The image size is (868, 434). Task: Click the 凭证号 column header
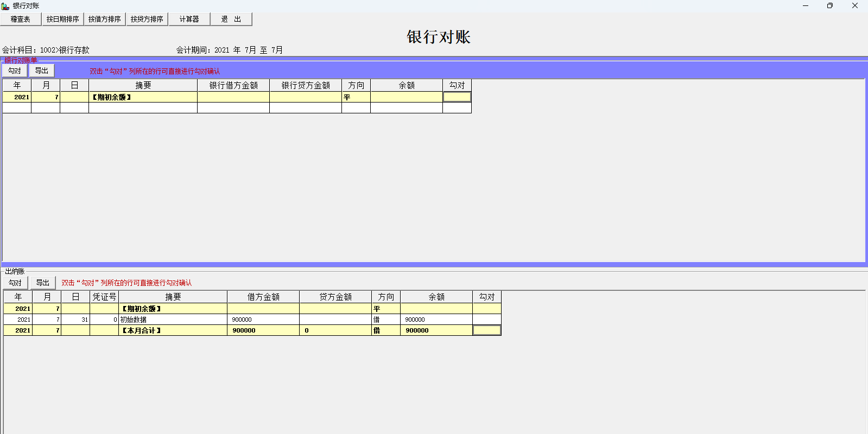(104, 297)
